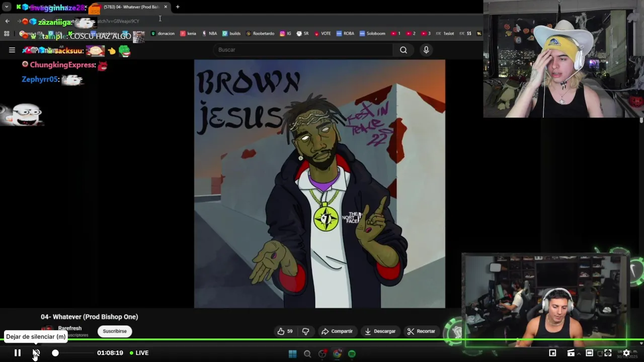Open player settings gear
Viewport: 644px width, 362px height.
coord(626,353)
